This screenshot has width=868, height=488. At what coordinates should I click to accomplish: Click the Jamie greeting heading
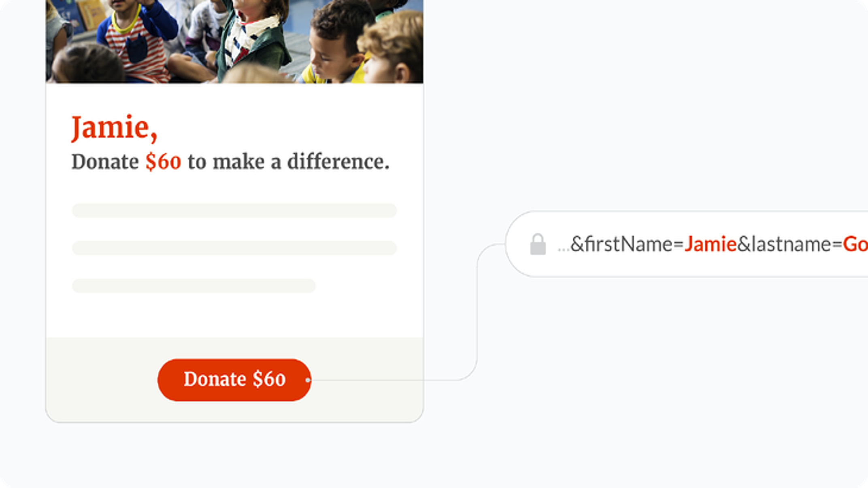[114, 128]
